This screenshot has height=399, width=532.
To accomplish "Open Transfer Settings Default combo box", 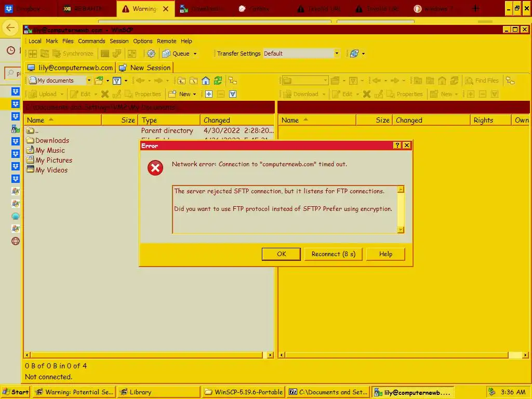I will point(301,54).
